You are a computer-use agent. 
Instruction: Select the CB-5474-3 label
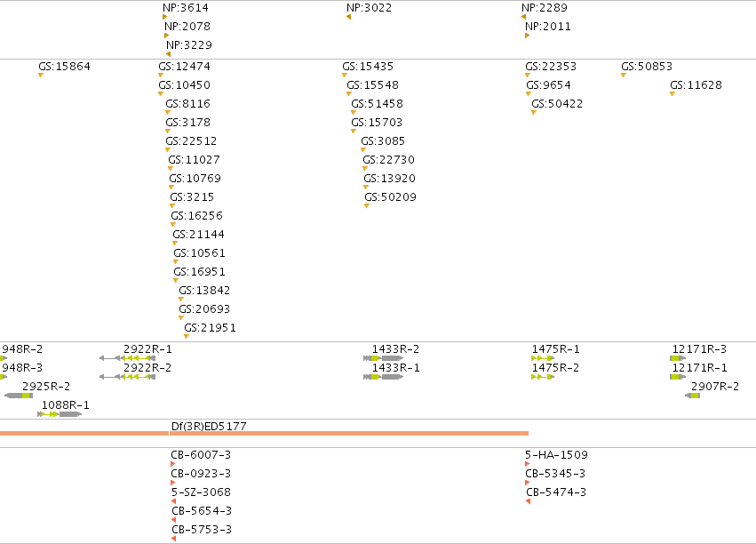tap(556, 492)
